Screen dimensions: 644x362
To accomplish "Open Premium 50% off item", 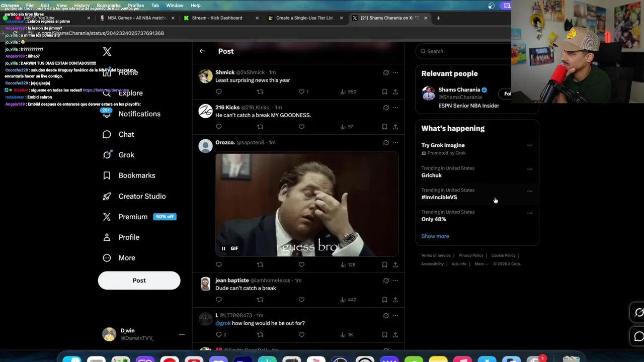I will (139, 217).
